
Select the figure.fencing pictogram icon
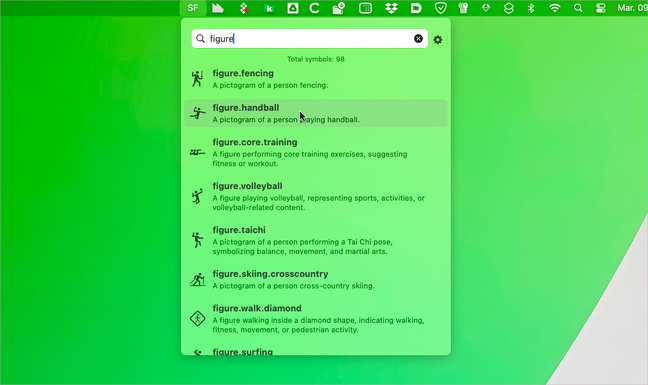pyautogui.click(x=198, y=79)
